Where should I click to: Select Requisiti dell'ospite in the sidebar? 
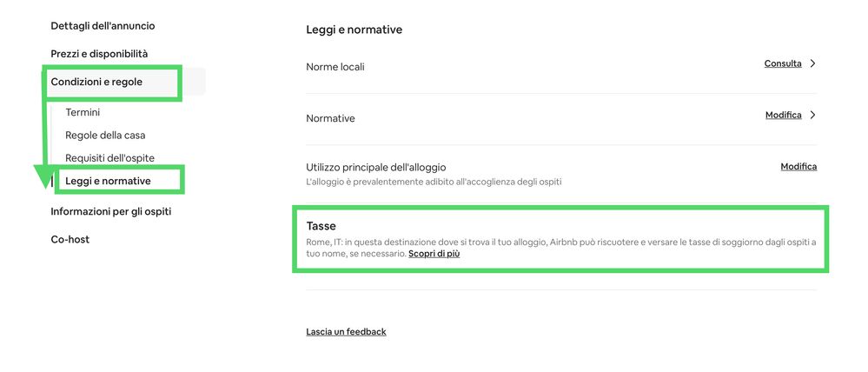[x=109, y=158]
